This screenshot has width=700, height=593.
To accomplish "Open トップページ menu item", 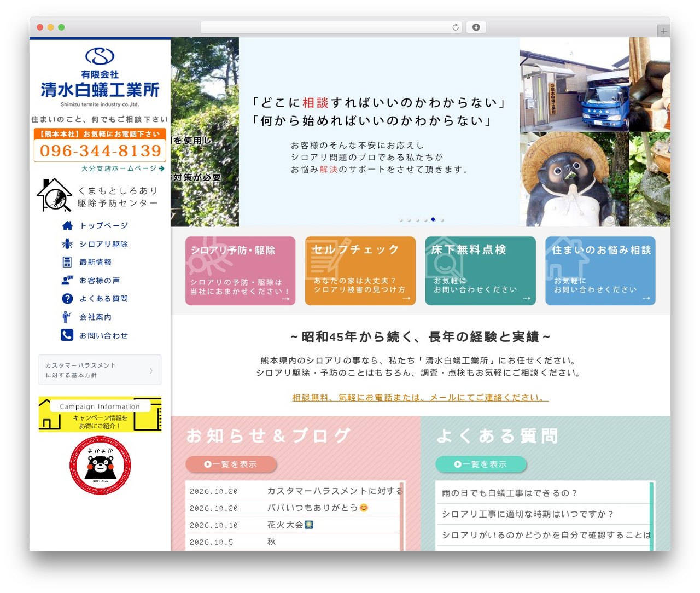I will (104, 225).
